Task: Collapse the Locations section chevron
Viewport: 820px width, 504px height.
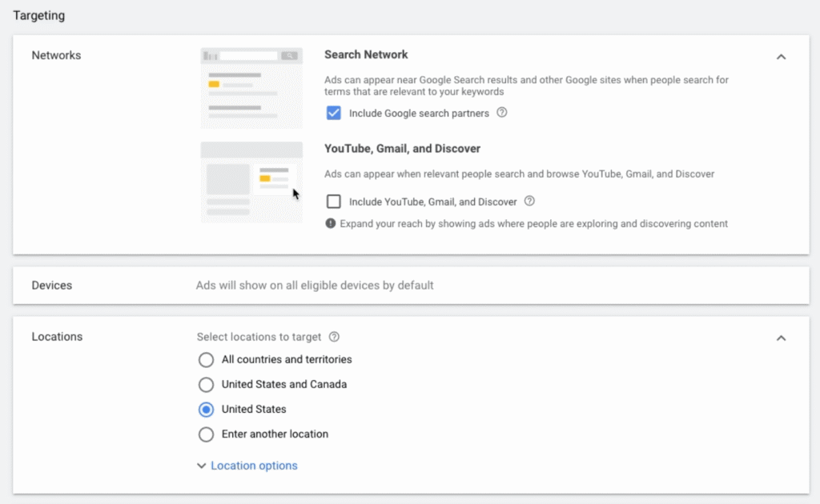Action: click(782, 338)
